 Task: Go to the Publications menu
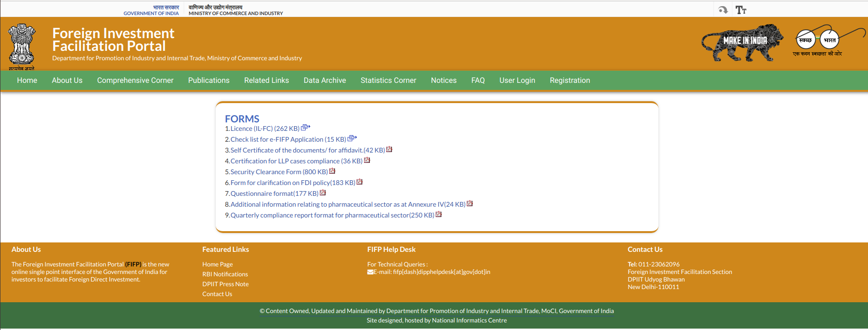pos(209,80)
